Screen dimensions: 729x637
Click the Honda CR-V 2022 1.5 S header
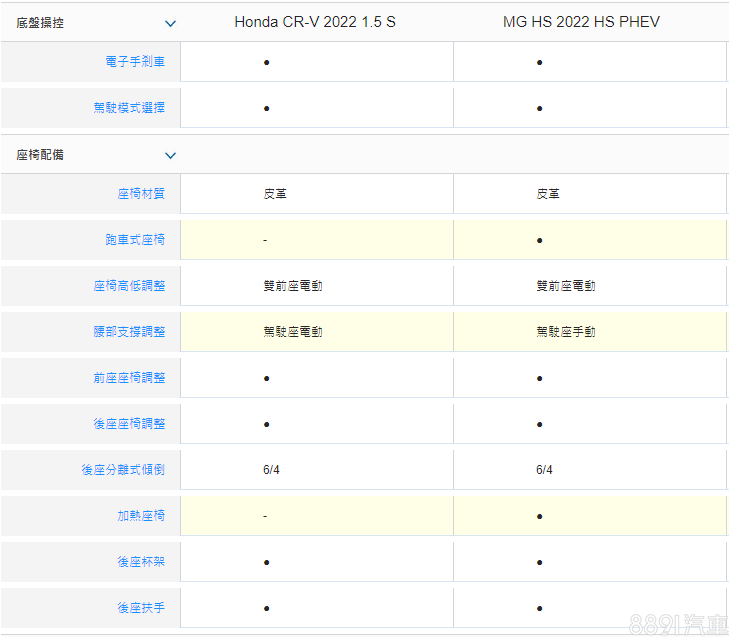[315, 22]
